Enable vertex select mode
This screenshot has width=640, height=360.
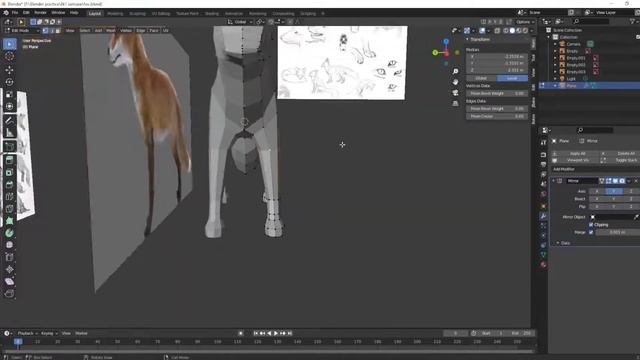(45, 31)
